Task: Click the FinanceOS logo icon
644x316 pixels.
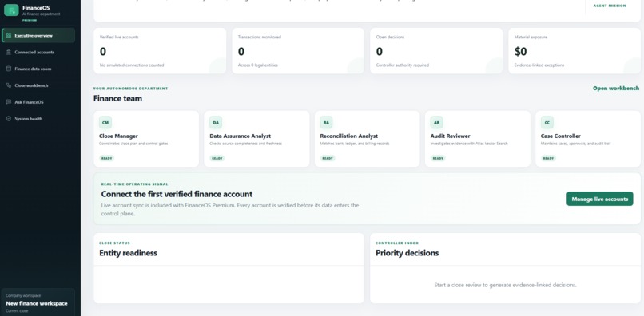Action: click(x=11, y=10)
